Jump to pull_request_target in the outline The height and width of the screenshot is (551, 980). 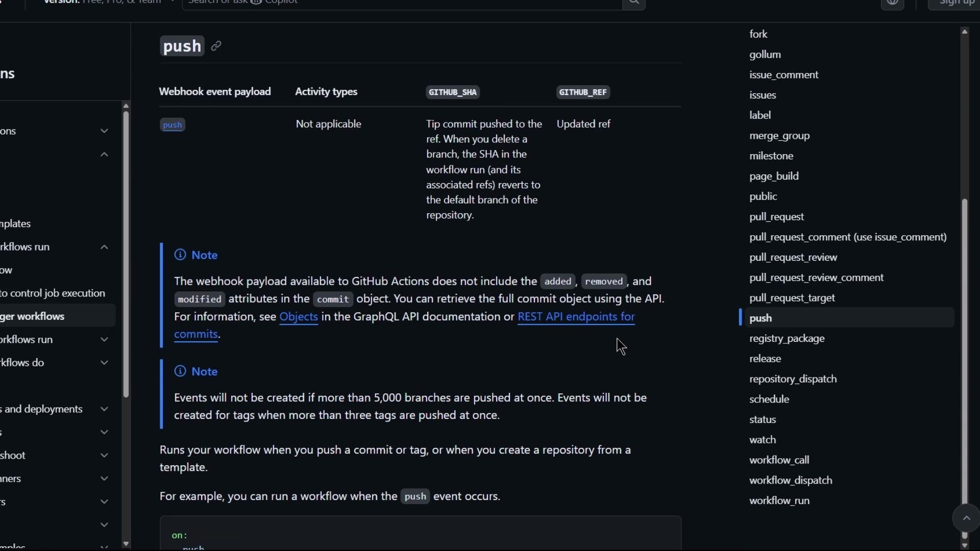792,298
